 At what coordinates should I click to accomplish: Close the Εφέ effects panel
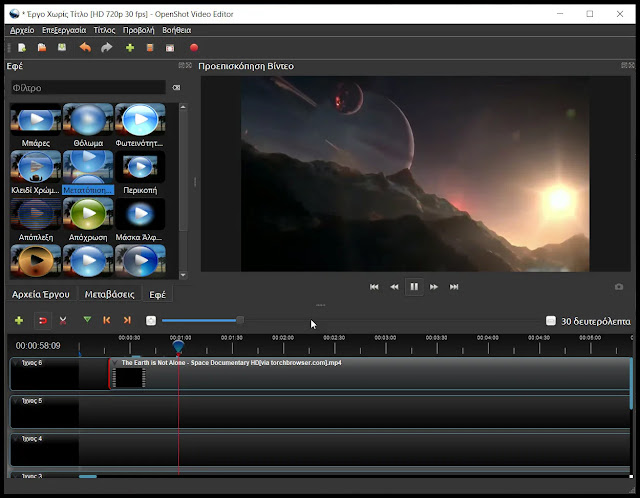[189, 65]
